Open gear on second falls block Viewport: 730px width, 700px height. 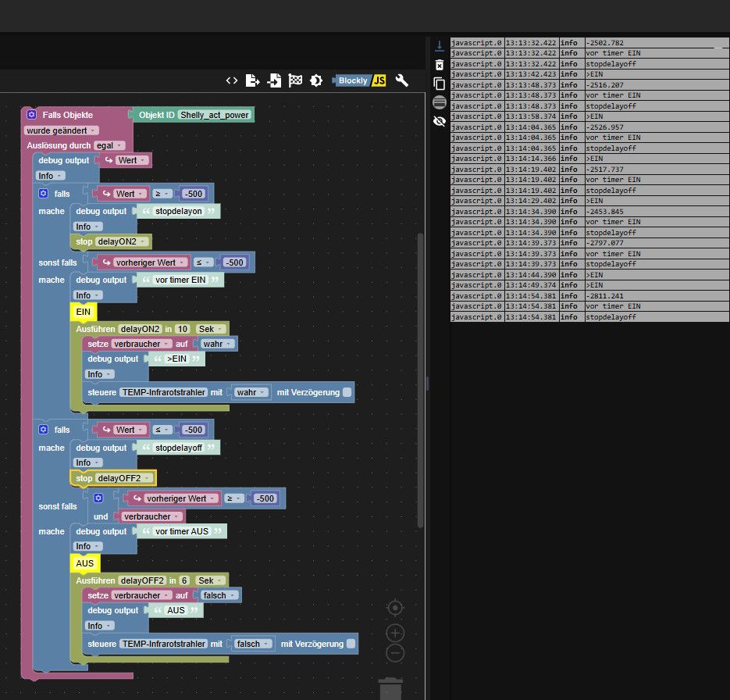[x=43, y=430]
